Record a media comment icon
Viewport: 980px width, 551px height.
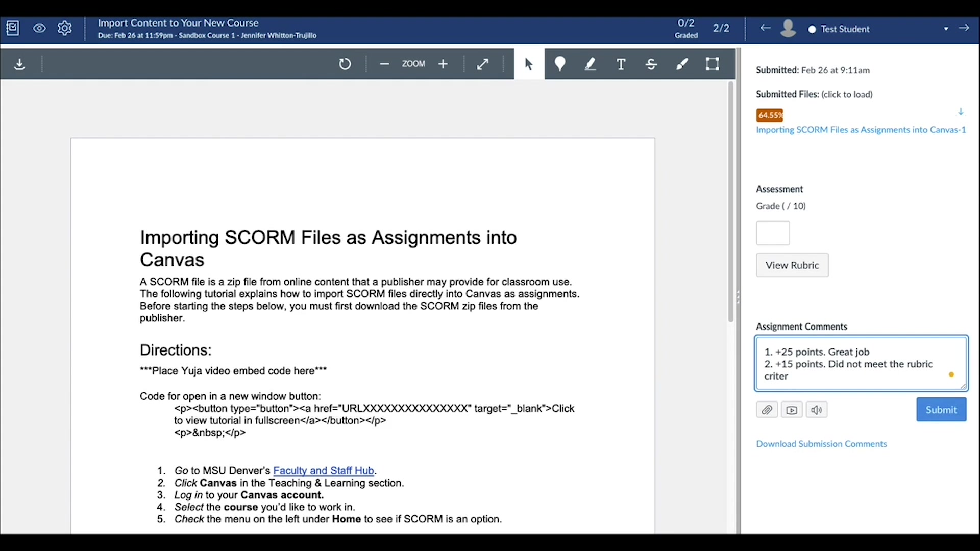[x=792, y=410]
